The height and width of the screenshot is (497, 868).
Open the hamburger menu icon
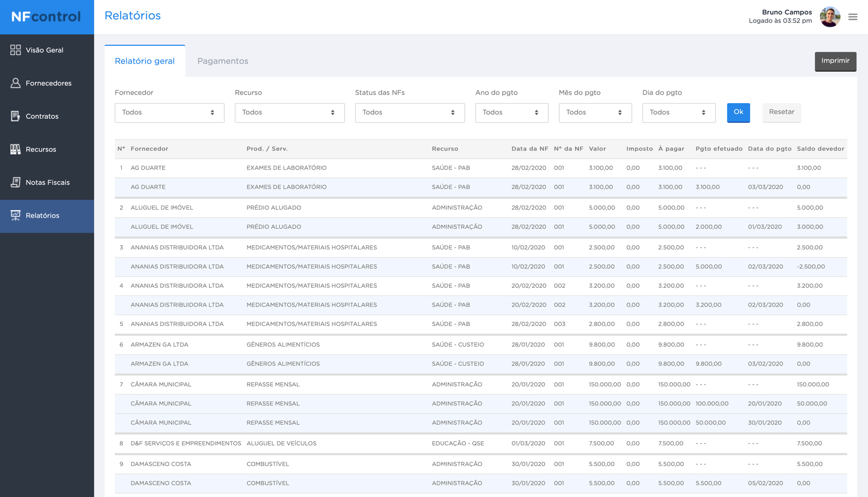point(853,17)
